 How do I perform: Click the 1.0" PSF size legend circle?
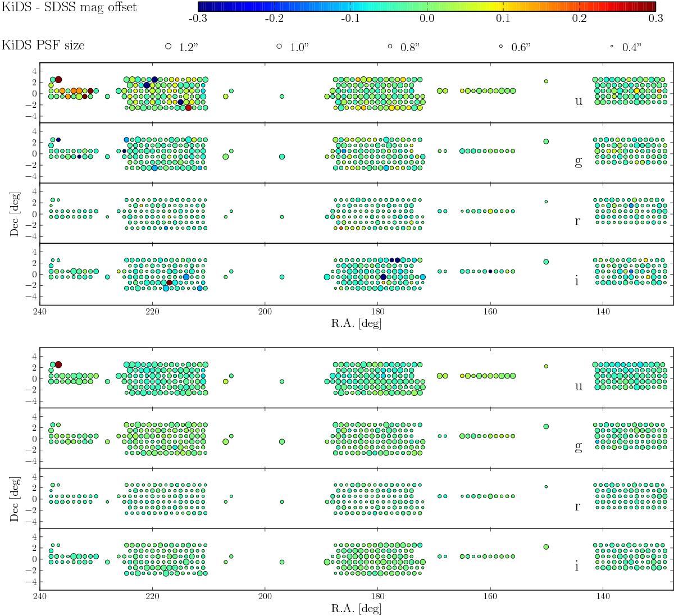pyautogui.click(x=279, y=47)
